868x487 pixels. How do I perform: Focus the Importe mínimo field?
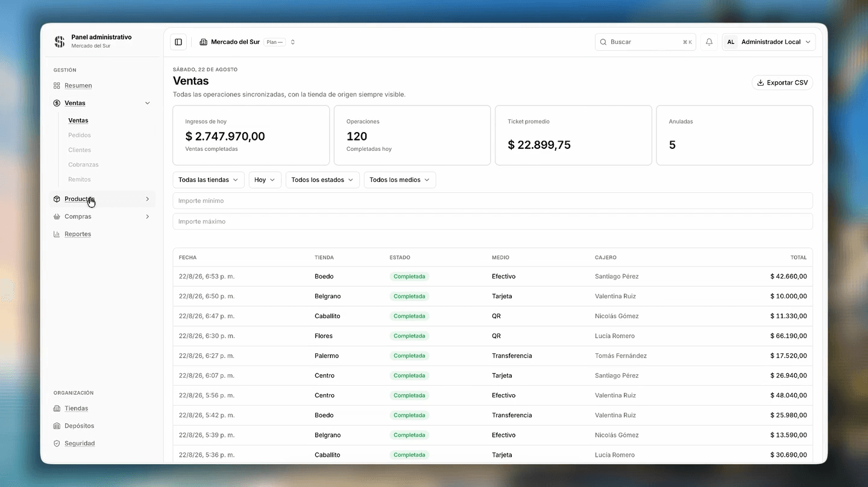(x=492, y=201)
